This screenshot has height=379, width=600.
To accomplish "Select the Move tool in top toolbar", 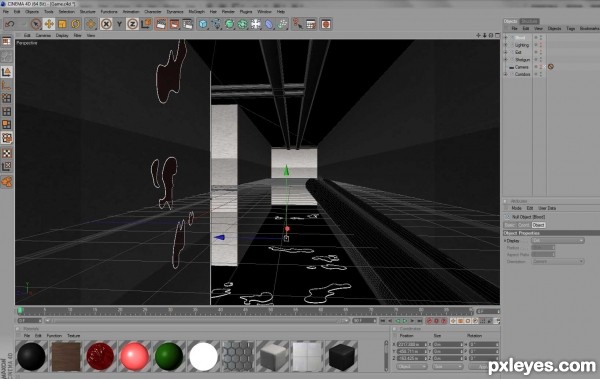I will (49, 24).
